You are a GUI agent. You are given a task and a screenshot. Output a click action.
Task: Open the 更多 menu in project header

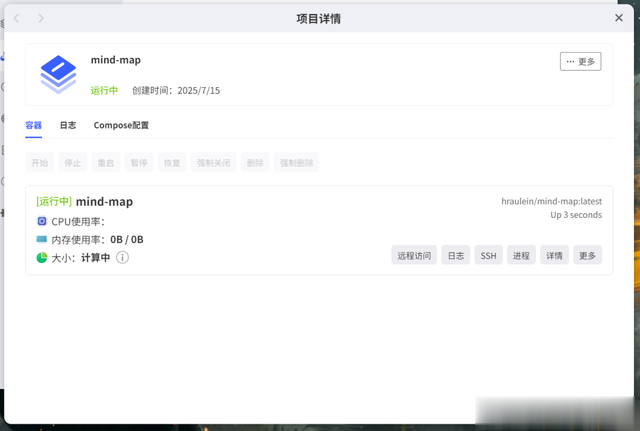tap(580, 62)
